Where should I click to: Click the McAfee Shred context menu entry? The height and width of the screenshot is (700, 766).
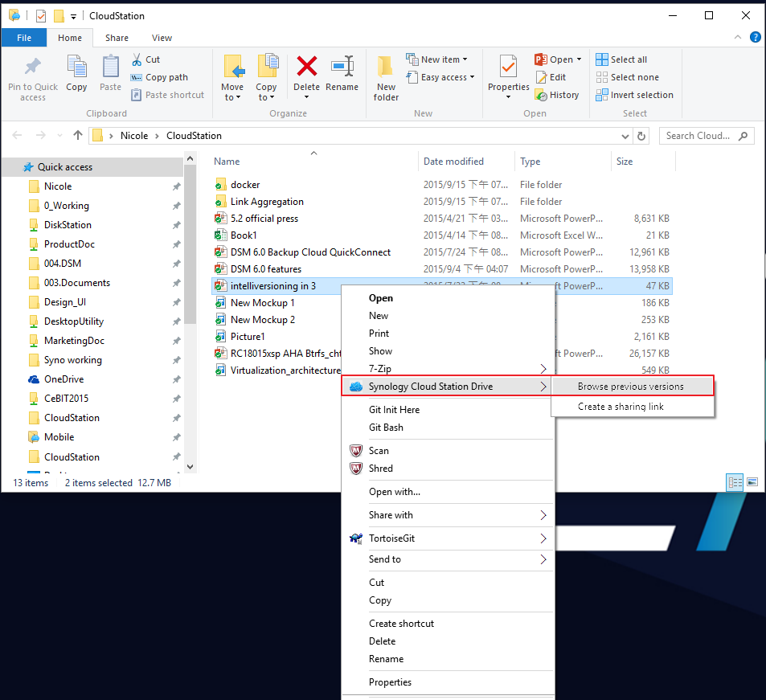(448, 468)
